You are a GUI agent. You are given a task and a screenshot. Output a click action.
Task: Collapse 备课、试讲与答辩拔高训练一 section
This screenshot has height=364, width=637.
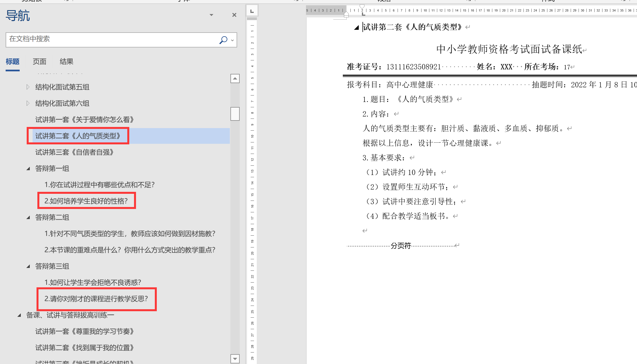(x=19, y=315)
